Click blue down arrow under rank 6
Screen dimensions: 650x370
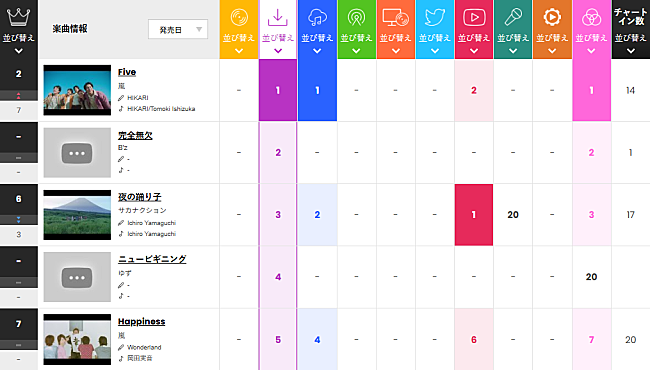tap(19, 220)
